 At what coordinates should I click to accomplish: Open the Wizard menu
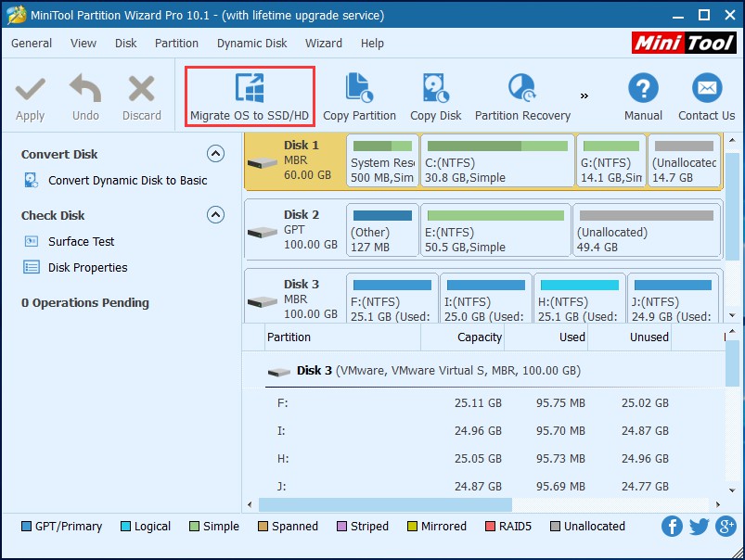pyautogui.click(x=323, y=43)
